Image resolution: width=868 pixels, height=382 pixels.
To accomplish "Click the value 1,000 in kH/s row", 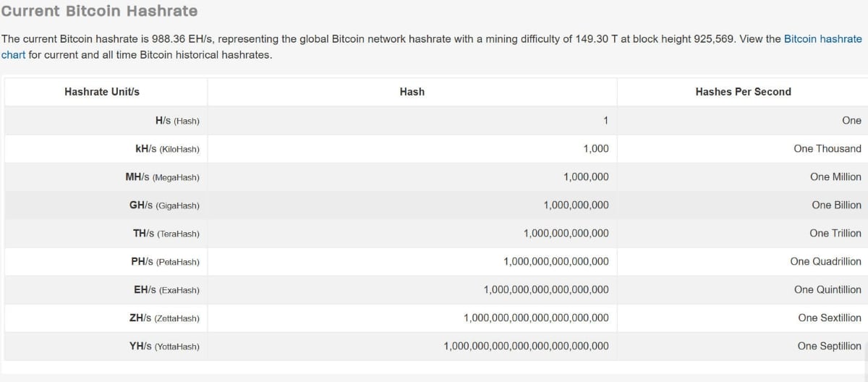I will point(596,148).
